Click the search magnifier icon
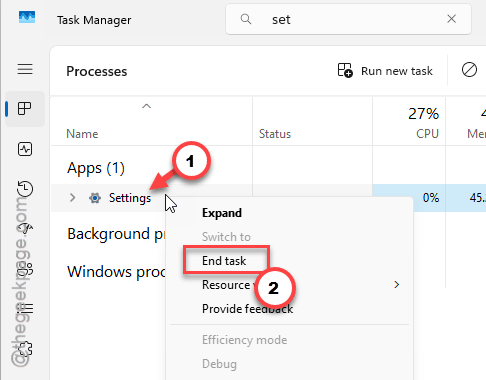486x380 pixels. click(246, 19)
